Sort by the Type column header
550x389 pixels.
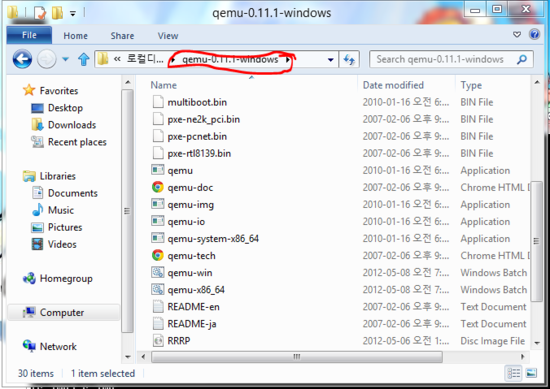pos(471,85)
